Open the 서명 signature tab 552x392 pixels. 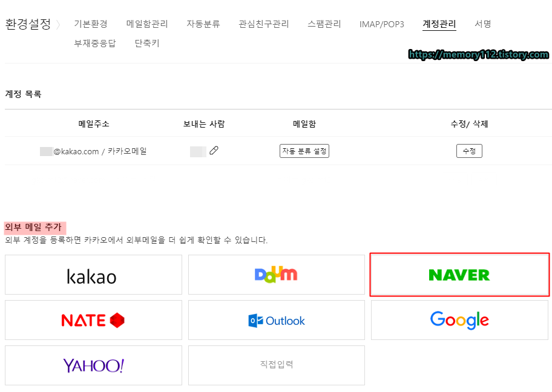[x=482, y=24]
